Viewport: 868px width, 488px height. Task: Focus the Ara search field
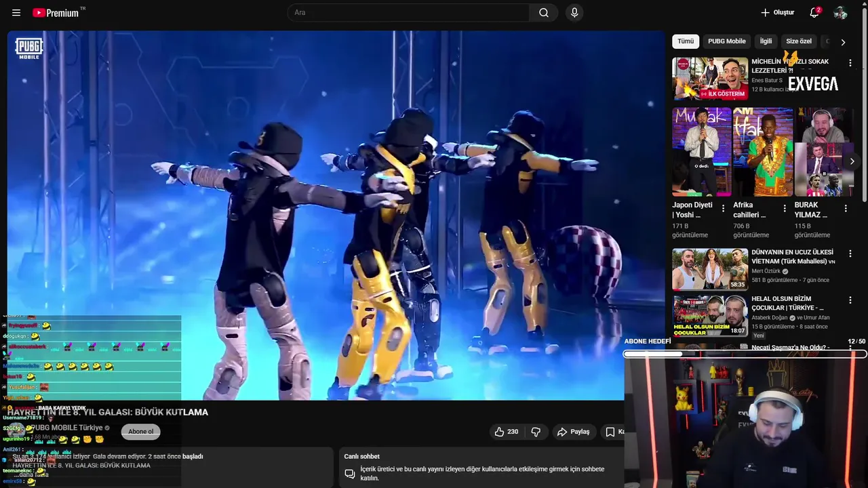tap(409, 13)
